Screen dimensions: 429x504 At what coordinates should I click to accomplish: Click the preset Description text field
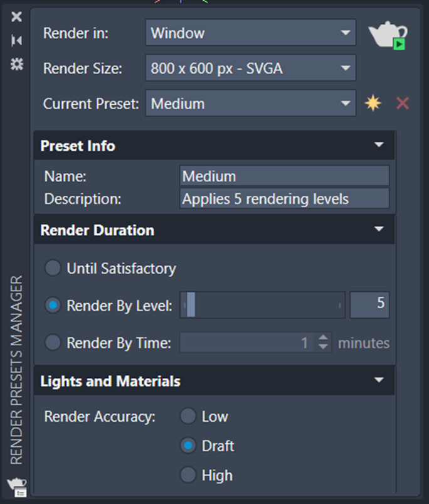pyautogui.click(x=285, y=198)
